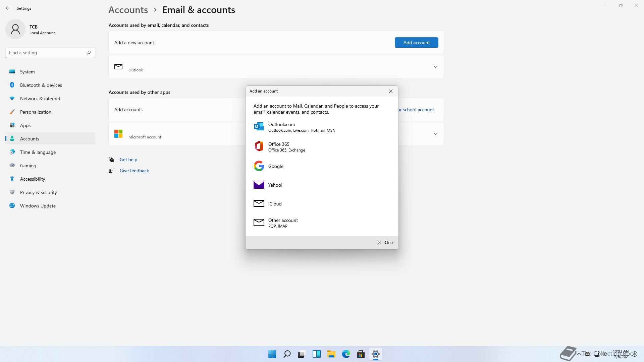The height and width of the screenshot is (362, 644).
Task: Click the Outlook envelope icon in accounts list
Action: pos(118,67)
